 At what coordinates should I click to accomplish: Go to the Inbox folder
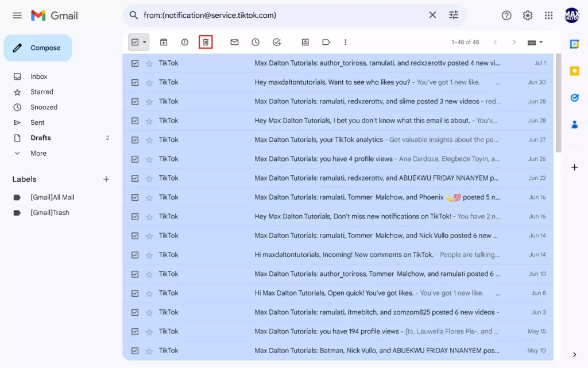tap(39, 76)
